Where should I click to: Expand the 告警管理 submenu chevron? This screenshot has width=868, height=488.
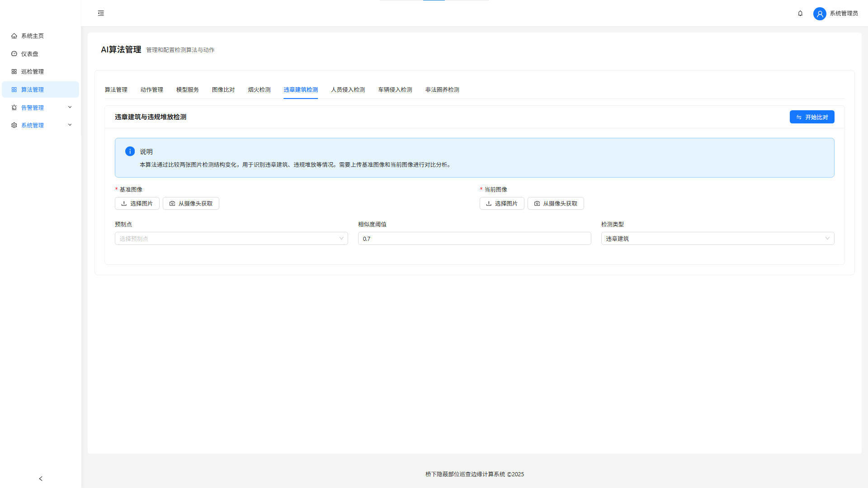click(70, 107)
